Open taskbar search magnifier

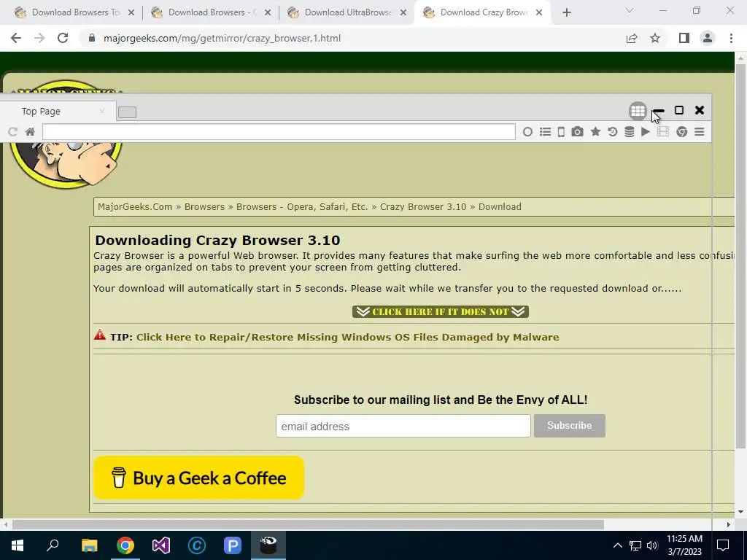53,545
